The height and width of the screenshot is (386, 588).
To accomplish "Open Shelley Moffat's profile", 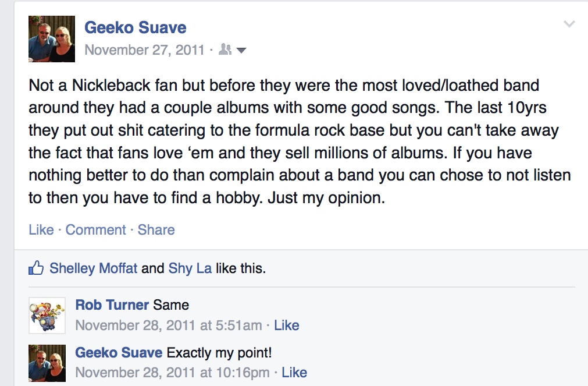I will pos(93,268).
